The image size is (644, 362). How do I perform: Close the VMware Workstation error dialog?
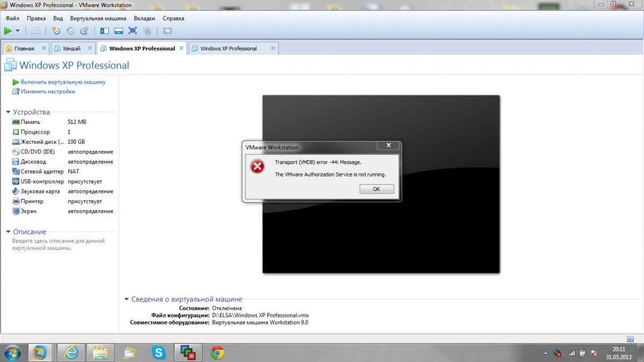pyautogui.click(x=389, y=145)
